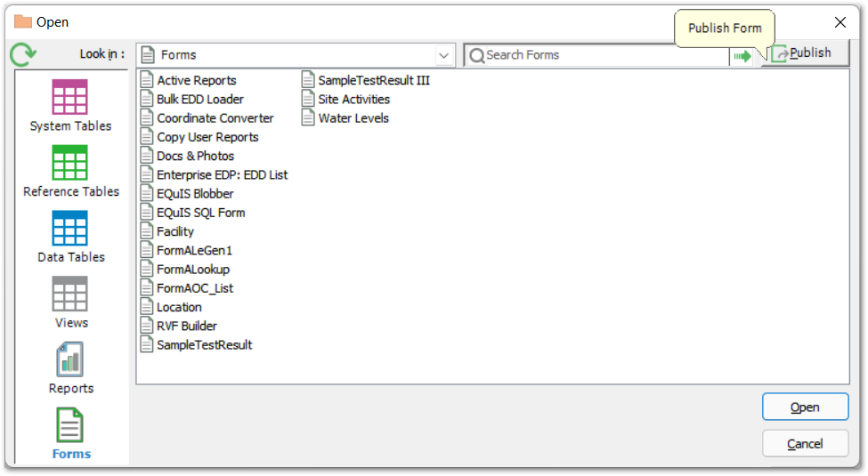Expand the Look in Forms dropdown
Viewport: 868px width, 476px height.
443,55
